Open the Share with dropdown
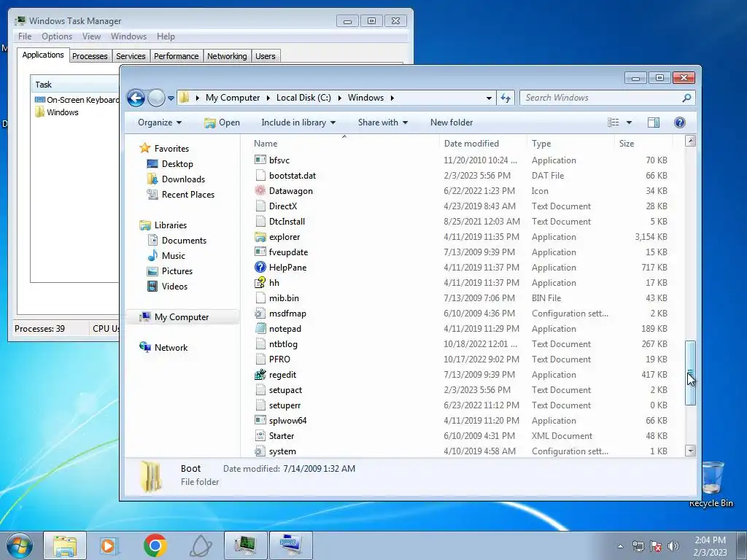The image size is (747, 560). pyautogui.click(x=382, y=122)
